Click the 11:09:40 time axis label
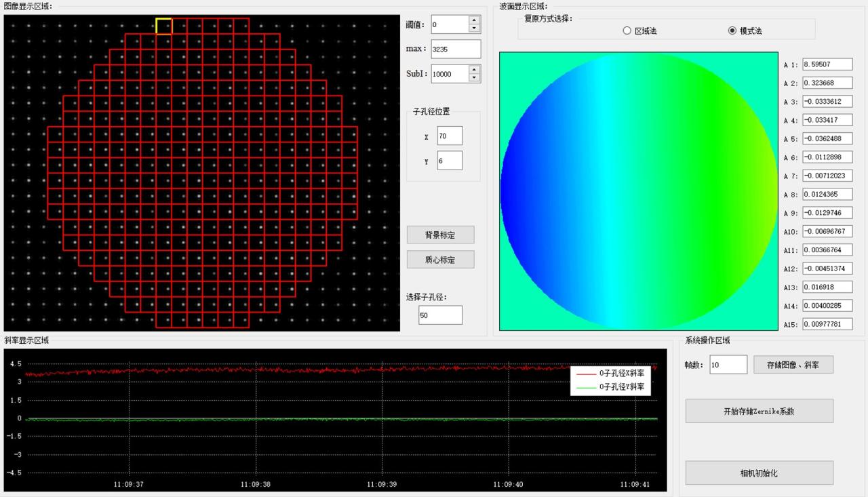Viewport: 868px width, 497px height. pyautogui.click(x=509, y=484)
